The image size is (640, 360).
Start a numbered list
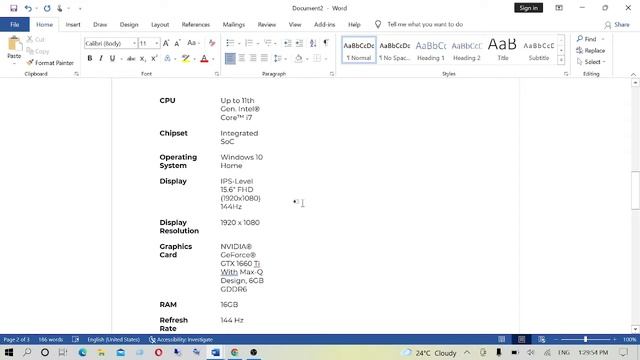249,43
